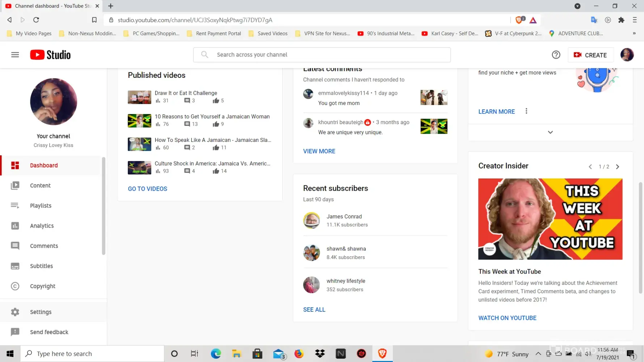
Task: Open the browser extensions puzzle icon
Action: (621, 20)
